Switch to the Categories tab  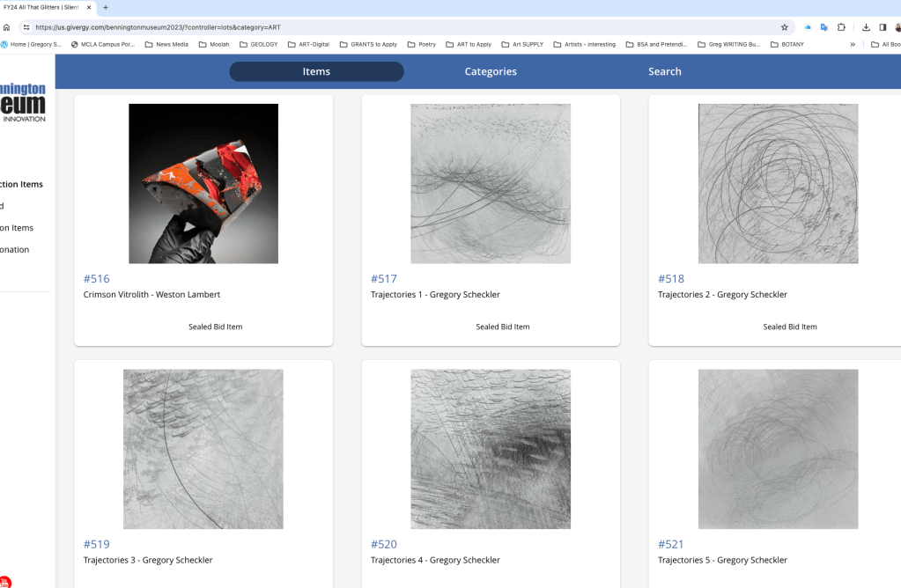click(491, 71)
